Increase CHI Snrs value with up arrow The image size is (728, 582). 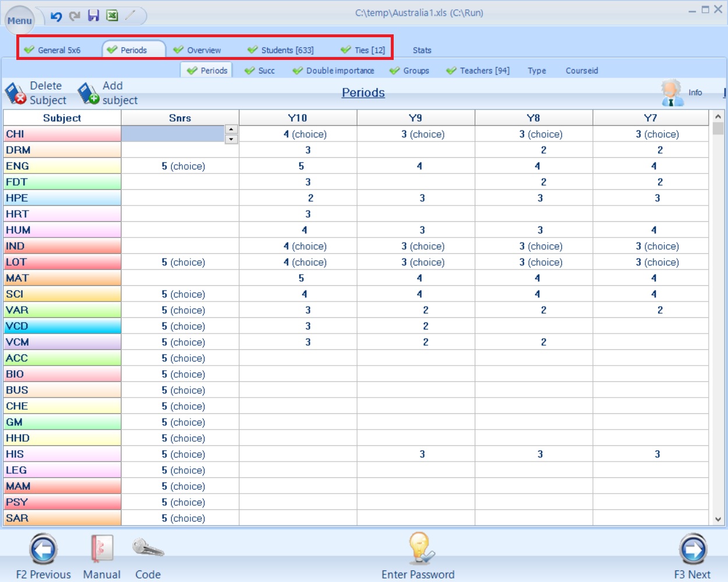[x=231, y=130]
